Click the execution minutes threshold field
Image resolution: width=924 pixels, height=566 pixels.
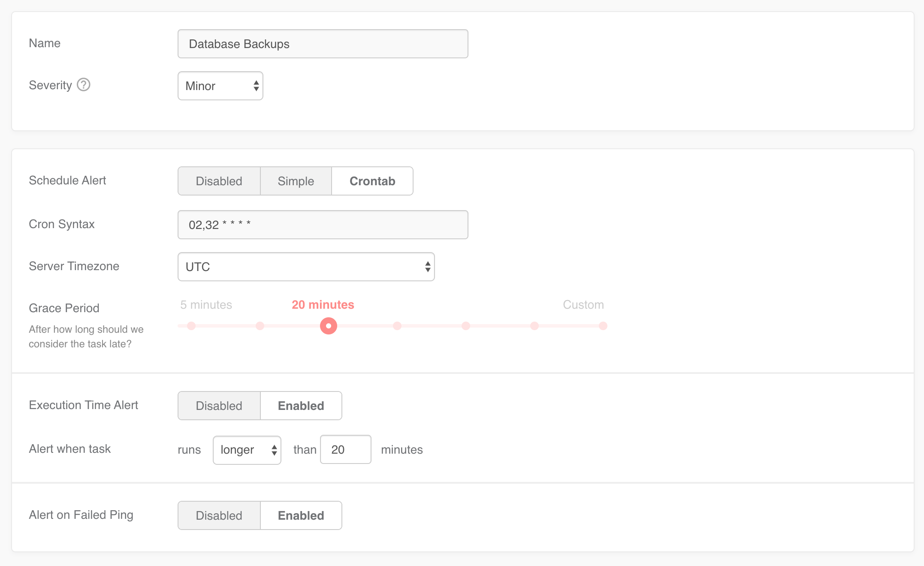(345, 449)
